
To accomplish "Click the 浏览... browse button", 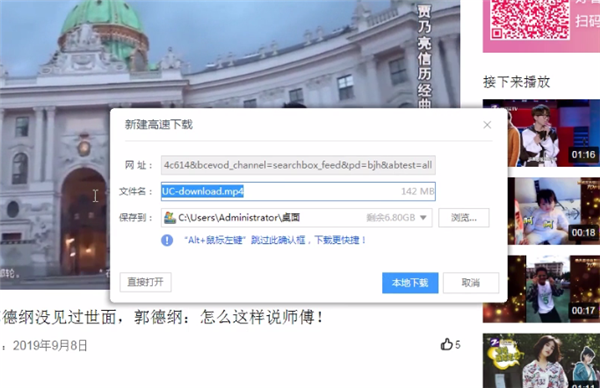I will click(463, 218).
